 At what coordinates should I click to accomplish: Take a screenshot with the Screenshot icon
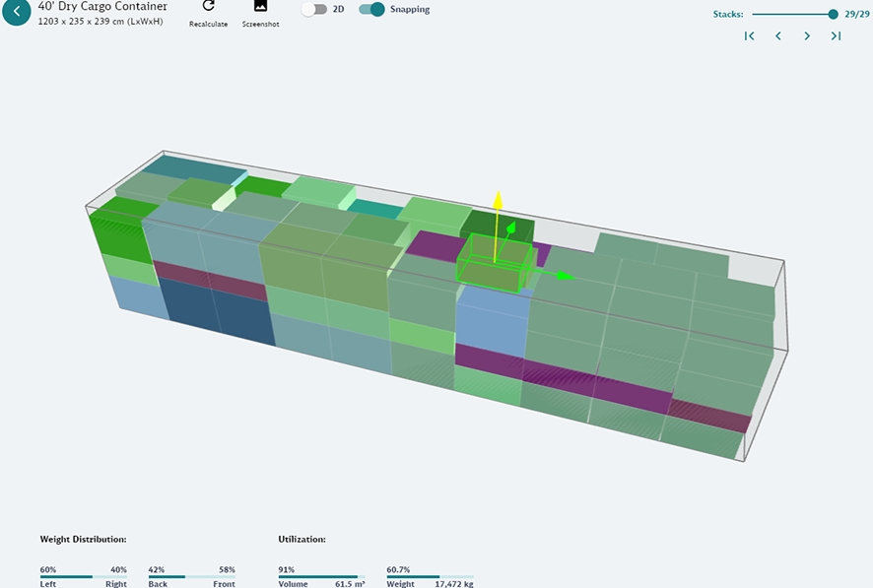point(260,6)
